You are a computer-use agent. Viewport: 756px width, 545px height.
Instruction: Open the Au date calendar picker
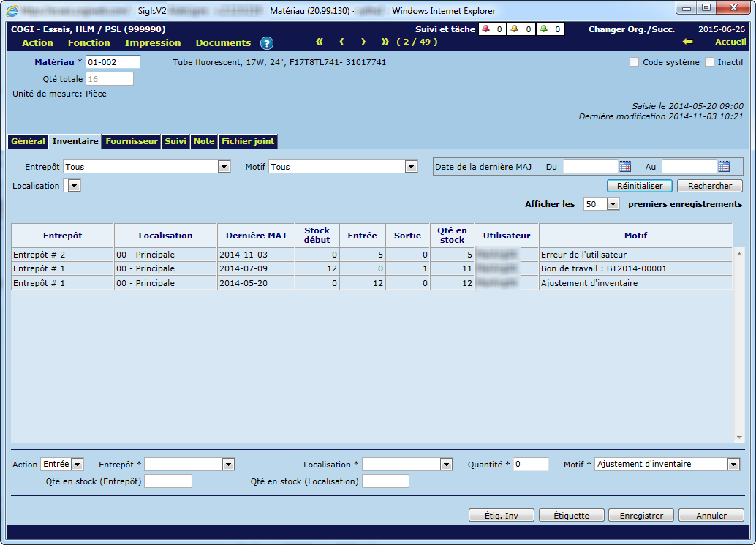724,167
